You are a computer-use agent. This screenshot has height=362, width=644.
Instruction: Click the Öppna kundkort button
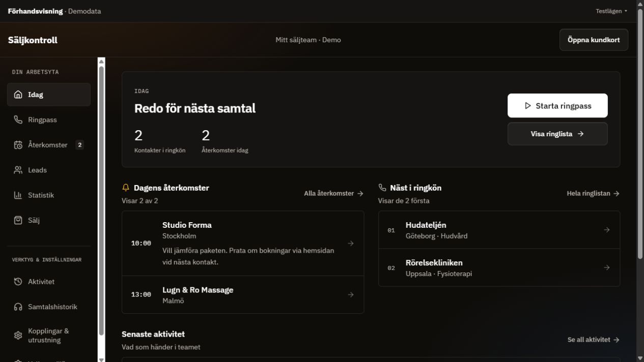point(594,40)
